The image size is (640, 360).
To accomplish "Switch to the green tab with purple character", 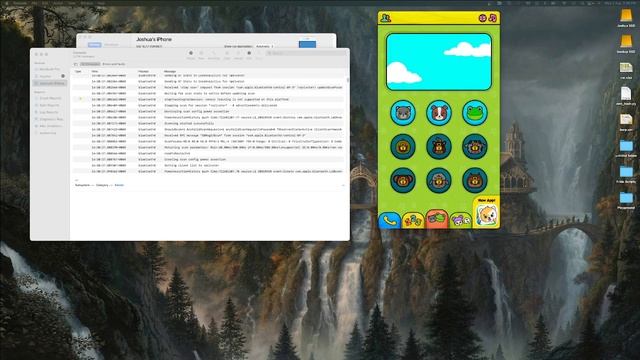I will [x=460, y=220].
